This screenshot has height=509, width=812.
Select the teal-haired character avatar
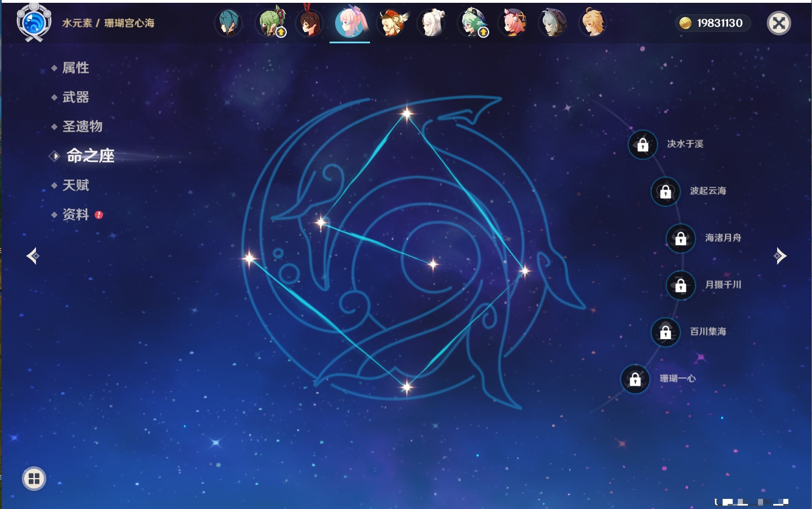pos(228,23)
